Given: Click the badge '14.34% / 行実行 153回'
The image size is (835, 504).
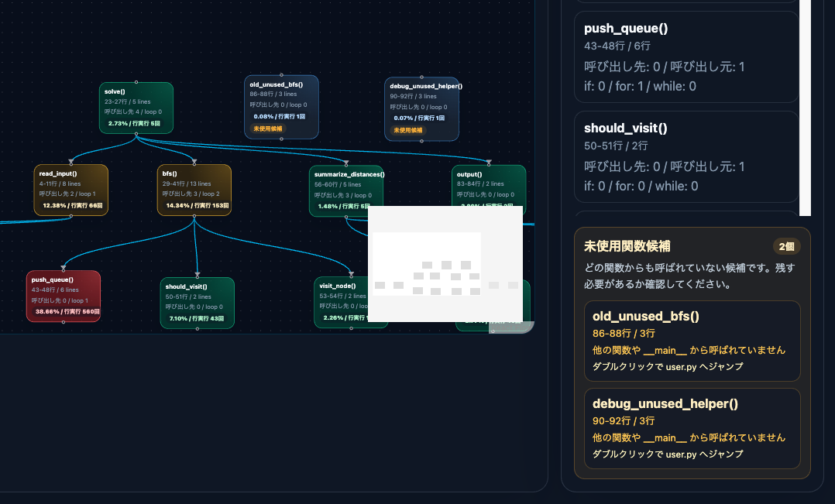Looking at the screenshot, I should tap(198, 205).
